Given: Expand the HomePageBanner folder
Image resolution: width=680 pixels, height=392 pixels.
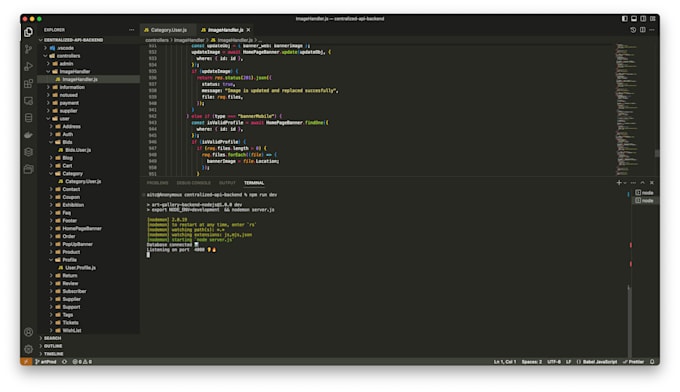Looking at the screenshot, I should click(x=88, y=229).
